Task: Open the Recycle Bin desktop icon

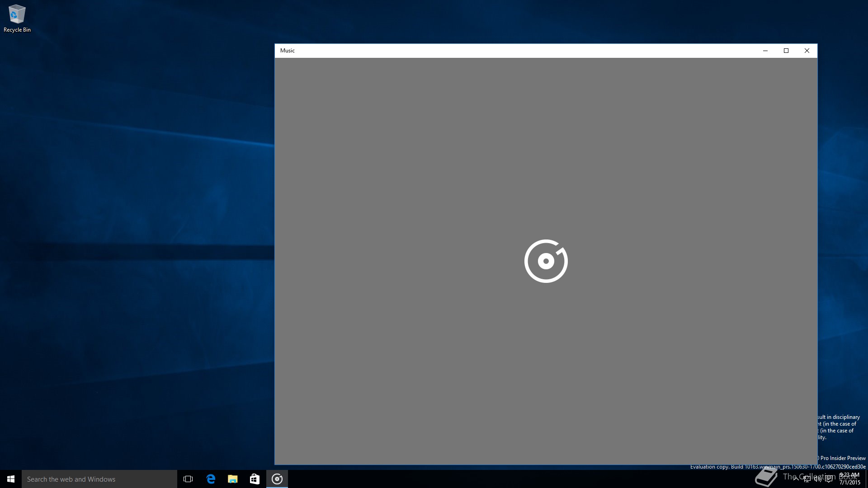Action: [x=17, y=19]
